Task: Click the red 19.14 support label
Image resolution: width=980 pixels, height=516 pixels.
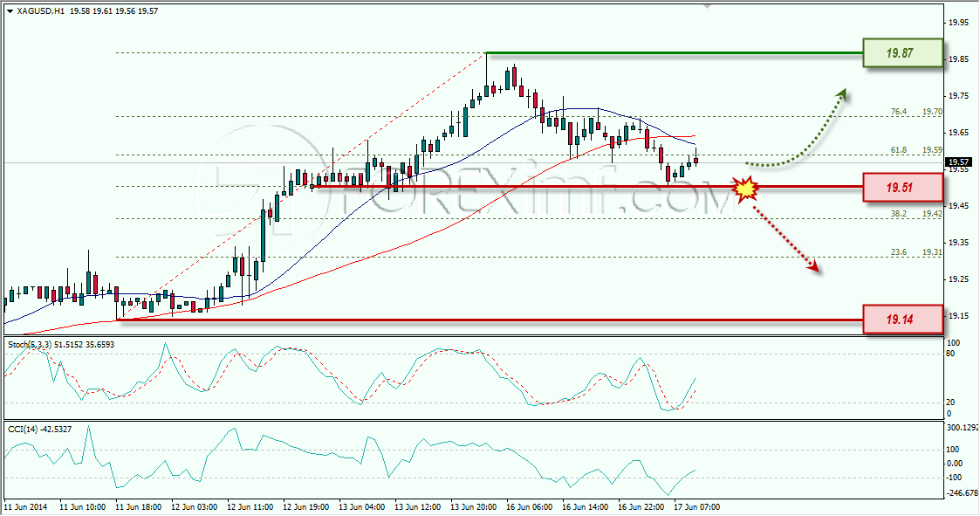Action: [902, 320]
